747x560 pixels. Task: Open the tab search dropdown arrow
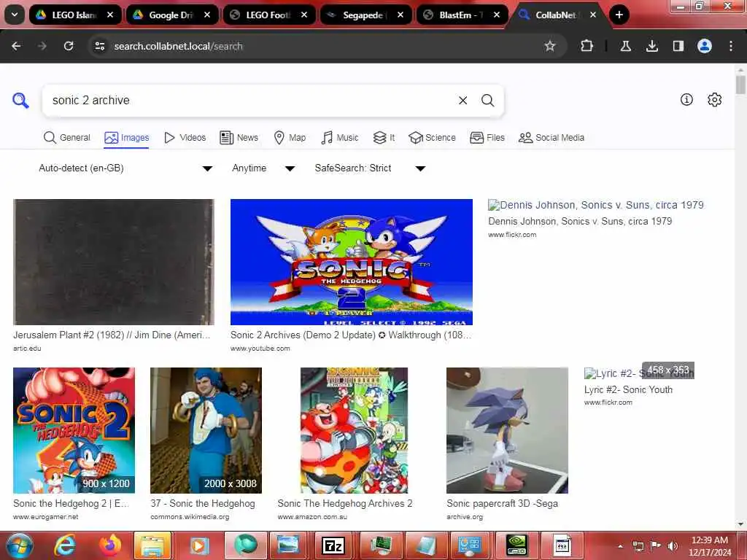[x=15, y=15]
